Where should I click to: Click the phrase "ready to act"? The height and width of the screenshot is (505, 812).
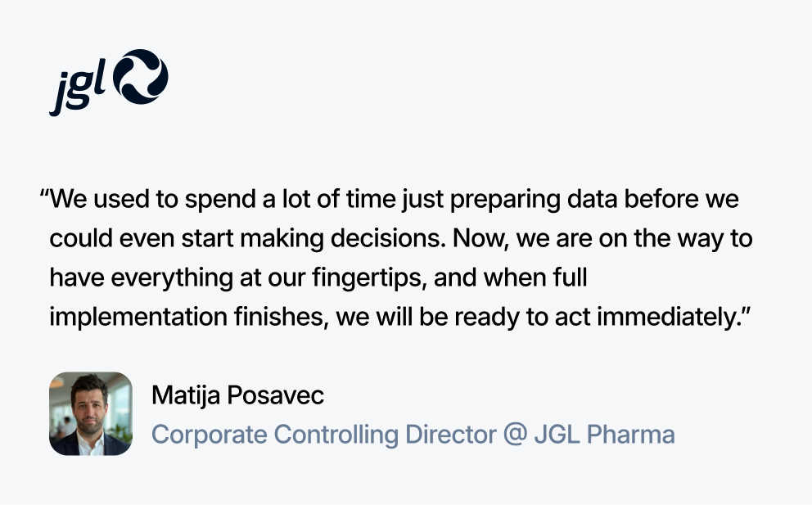[522, 317]
